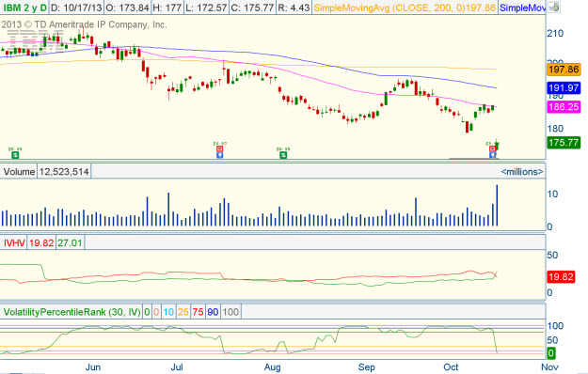Click the 180 price axis label

click(x=555, y=129)
